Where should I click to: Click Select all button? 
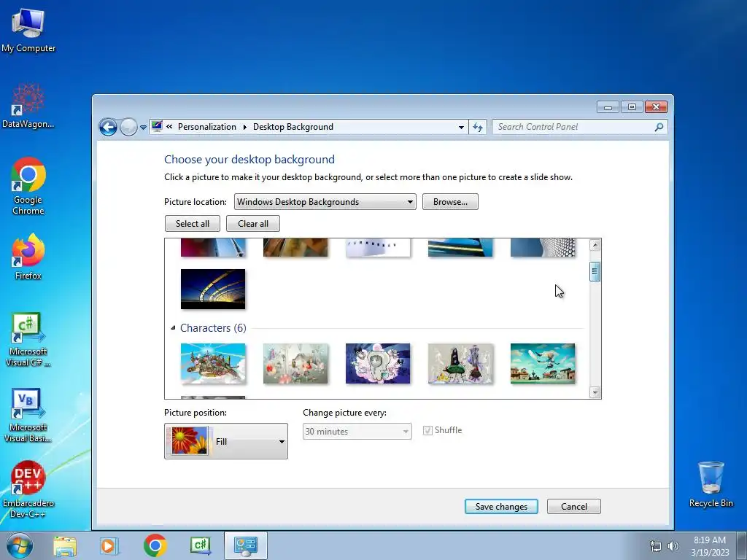193,224
